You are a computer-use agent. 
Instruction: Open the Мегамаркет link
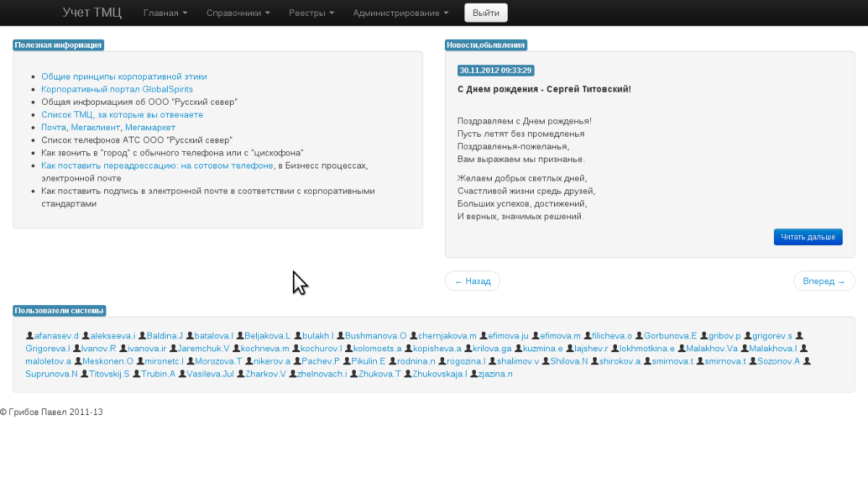pyautogui.click(x=150, y=127)
